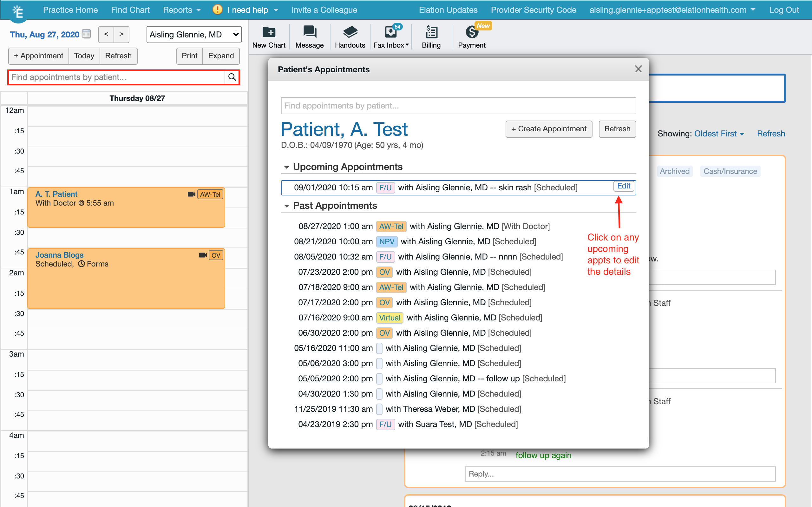Click the Elation logo icon
Screen dimensions: 812x507
click(x=18, y=11)
